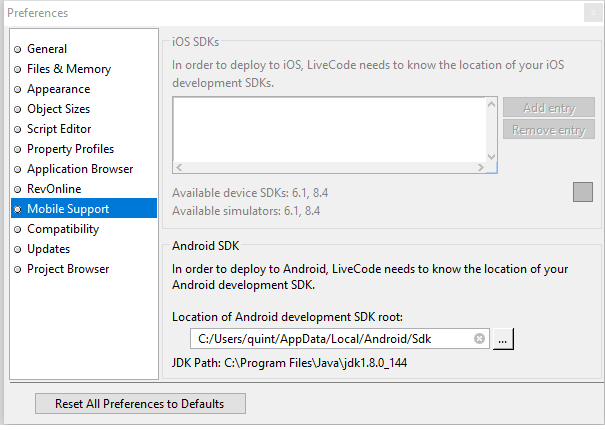The image size is (605, 430).
Task: Open Appearance preferences
Action: pos(58,89)
